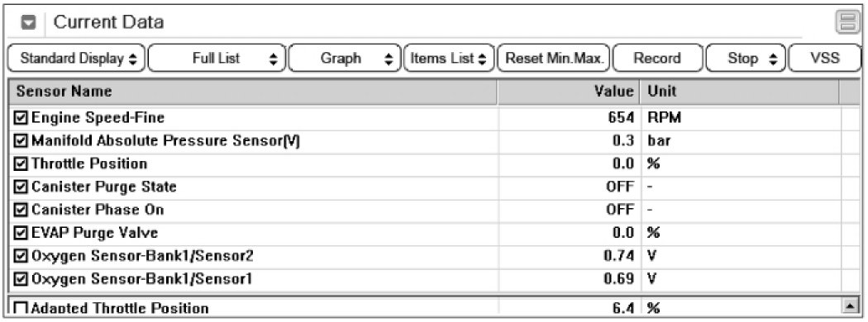Image resolution: width=868 pixels, height=322 pixels.
Task: Uncheck the Throttle Position checkbox
Action: pos(21,163)
